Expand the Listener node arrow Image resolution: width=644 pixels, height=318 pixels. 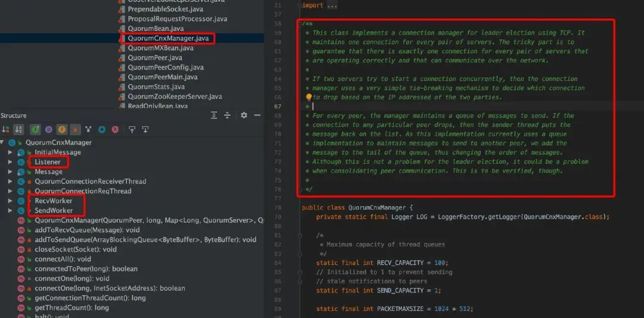point(10,162)
